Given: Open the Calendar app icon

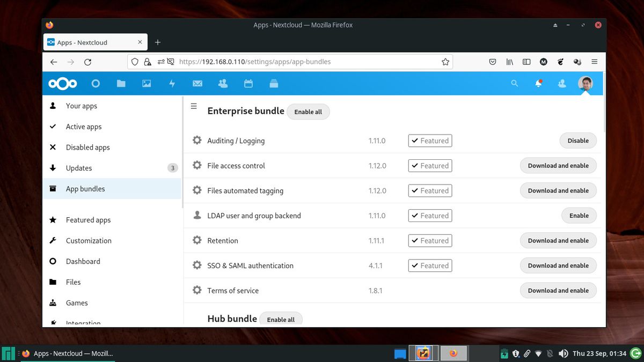Looking at the screenshot, I should click(x=247, y=84).
